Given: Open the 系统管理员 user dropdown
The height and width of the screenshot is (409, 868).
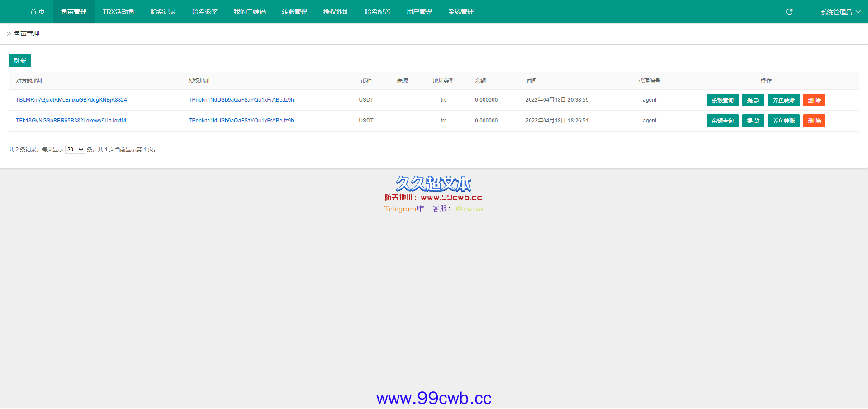Looking at the screenshot, I should click(x=840, y=12).
